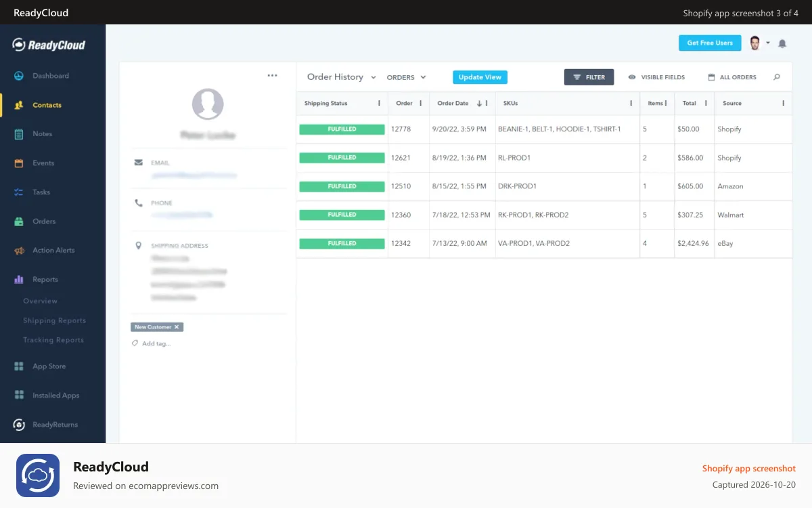Click eBay source cell
The width and height of the screenshot is (812, 508).
725,243
